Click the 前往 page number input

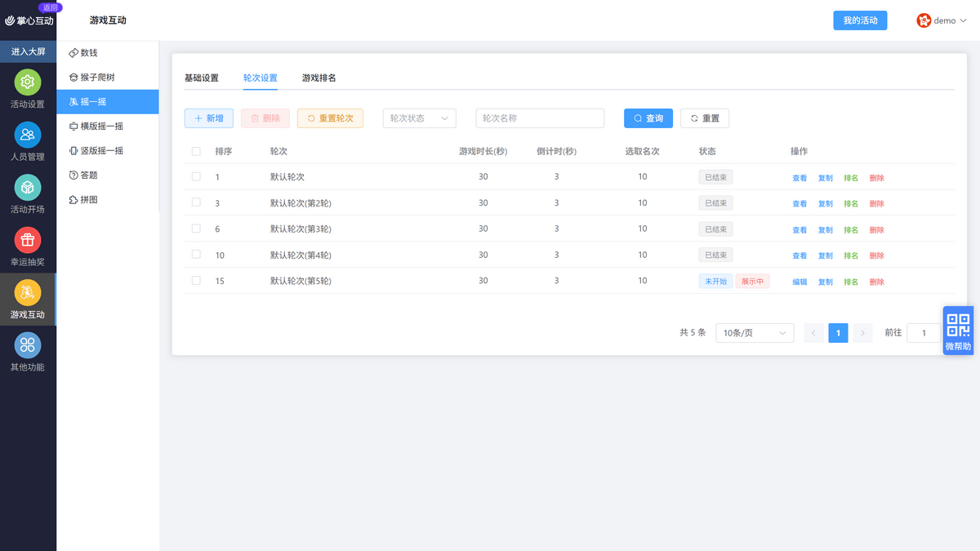[x=924, y=333]
